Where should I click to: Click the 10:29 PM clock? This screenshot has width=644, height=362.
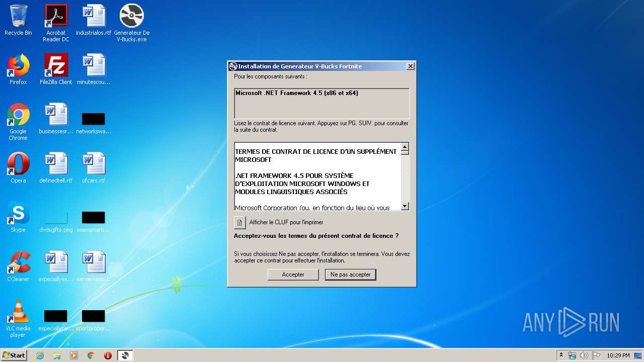click(618, 355)
